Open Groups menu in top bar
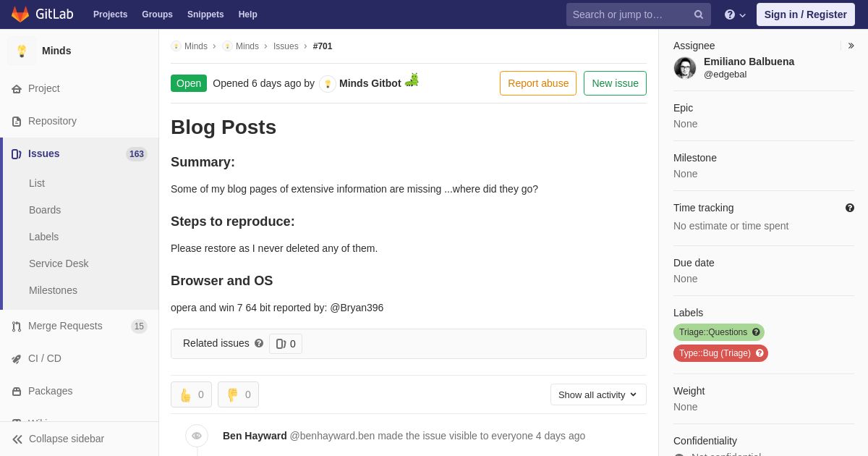 pos(157,14)
